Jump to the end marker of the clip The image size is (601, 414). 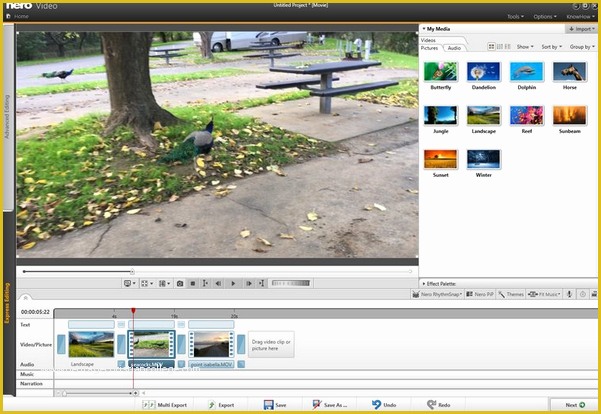262,283
